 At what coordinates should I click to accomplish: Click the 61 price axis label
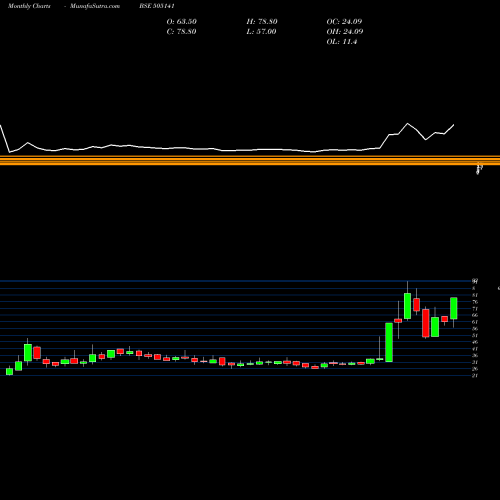click(x=475, y=322)
